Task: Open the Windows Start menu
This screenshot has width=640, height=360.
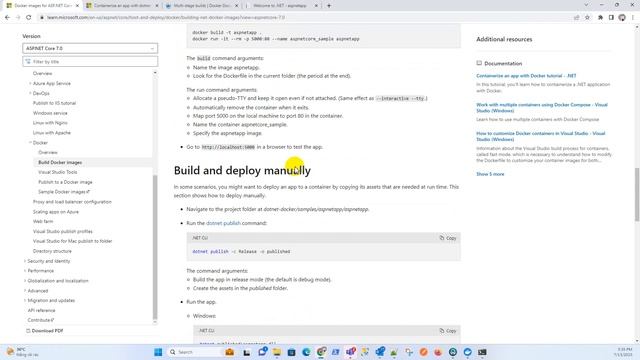Action: tap(158, 352)
